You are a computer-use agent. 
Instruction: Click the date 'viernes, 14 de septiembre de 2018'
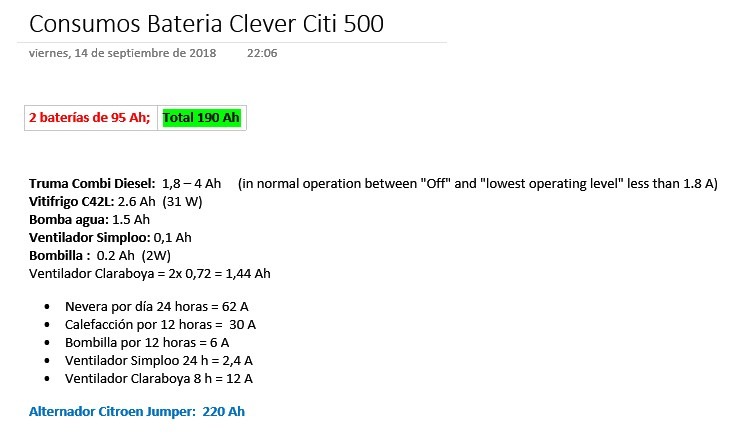(x=123, y=53)
